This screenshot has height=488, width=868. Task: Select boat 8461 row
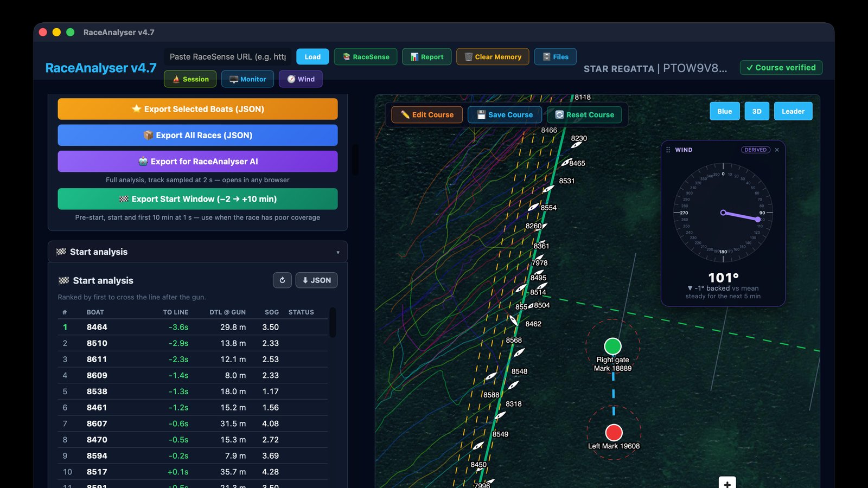[x=193, y=407]
